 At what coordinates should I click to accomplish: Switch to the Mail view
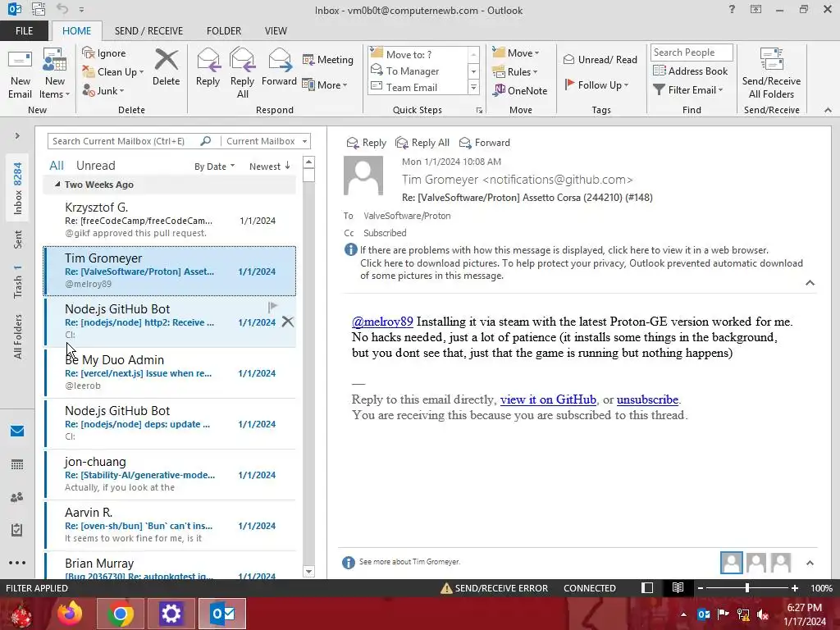coord(17,431)
